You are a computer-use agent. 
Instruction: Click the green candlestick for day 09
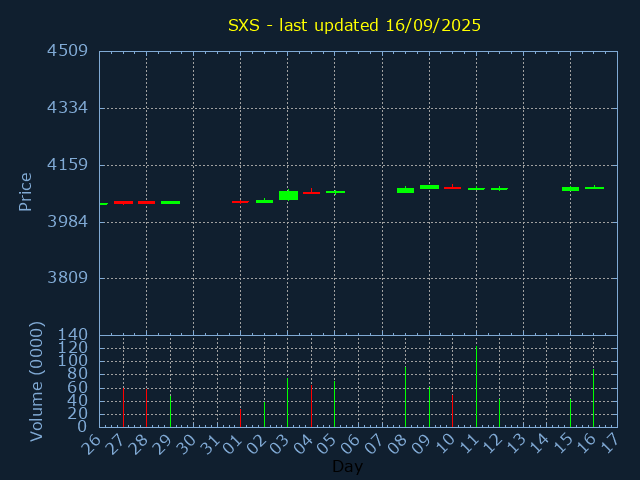click(429, 187)
